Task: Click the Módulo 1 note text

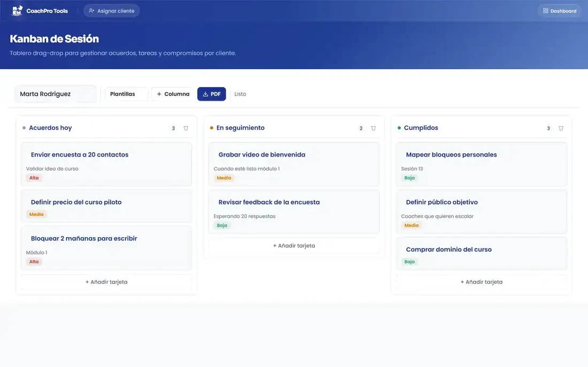Action: 36,253
